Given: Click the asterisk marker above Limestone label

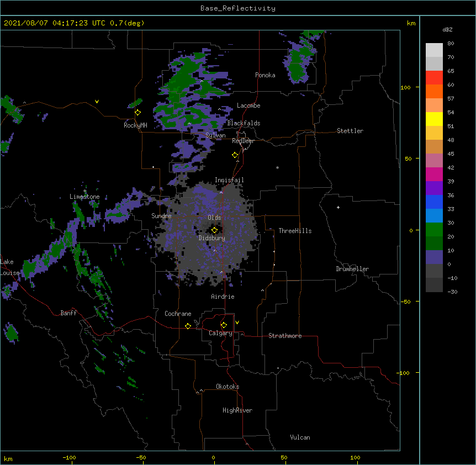Looking at the screenshot, I should [x=85, y=191].
